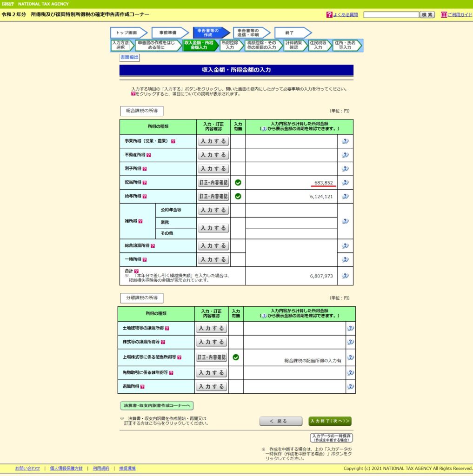Open the 個人情報保護方針 footer link
Image resolution: width=473 pixels, height=476 pixels.
(66, 468)
